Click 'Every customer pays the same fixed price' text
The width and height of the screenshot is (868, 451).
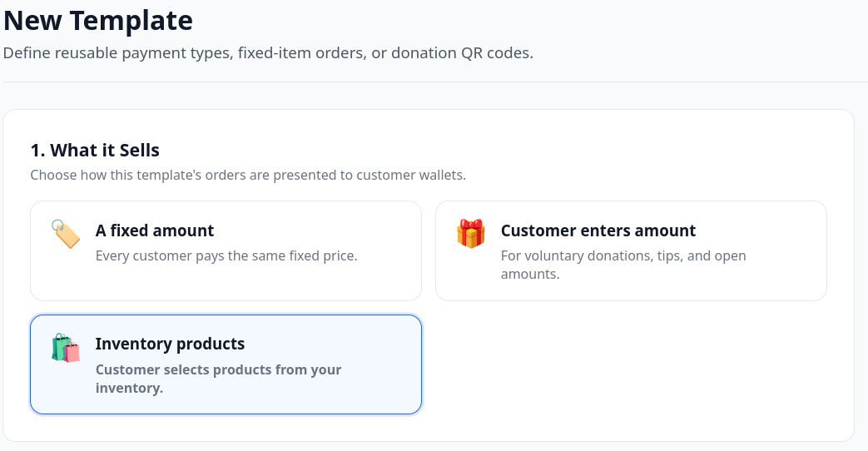(x=226, y=255)
